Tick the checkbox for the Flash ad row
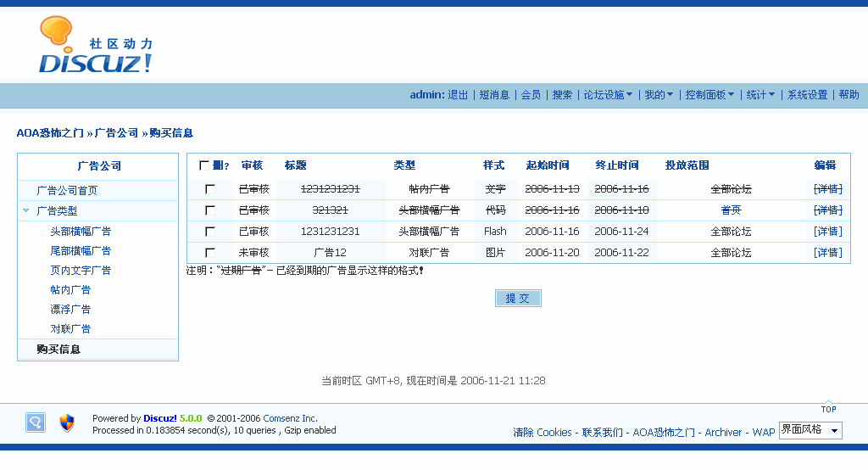Screen dimensions: 868x470 210,232
